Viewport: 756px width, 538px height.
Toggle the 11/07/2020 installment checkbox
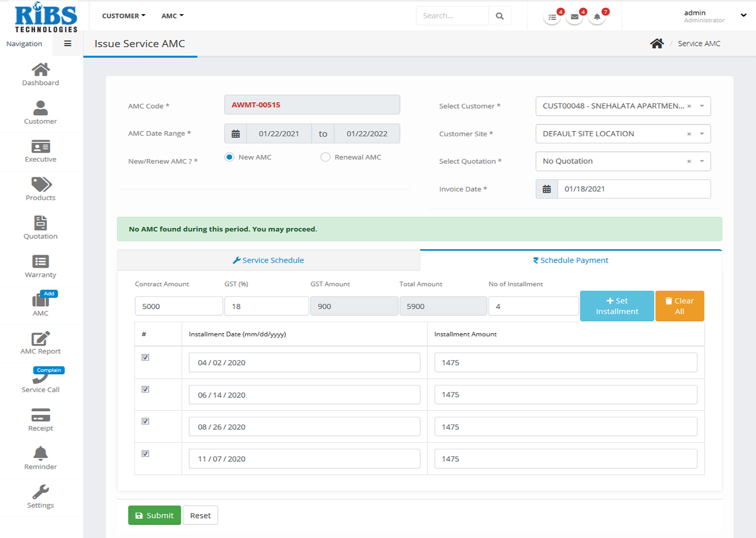point(145,454)
